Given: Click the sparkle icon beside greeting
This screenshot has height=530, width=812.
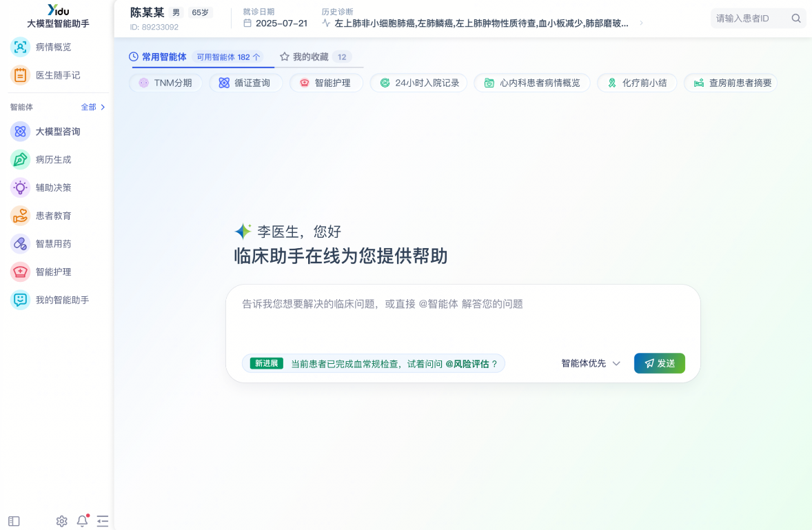Looking at the screenshot, I should (243, 231).
